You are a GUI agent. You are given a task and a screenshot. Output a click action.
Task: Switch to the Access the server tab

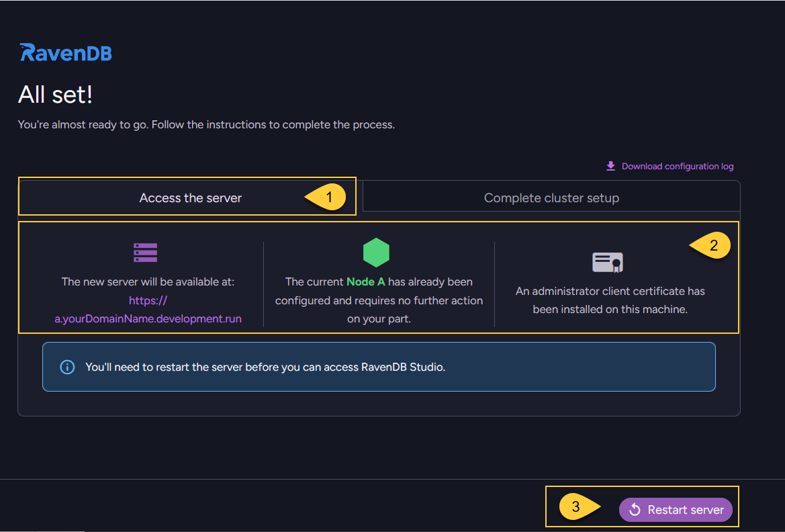pyautogui.click(x=190, y=198)
